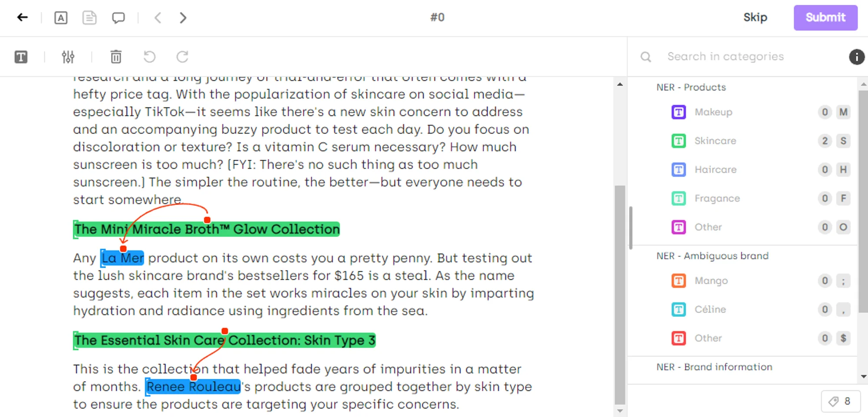The height and width of the screenshot is (417, 868).
Task: Apply the Makeup label under NER Products
Action: click(x=713, y=112)
